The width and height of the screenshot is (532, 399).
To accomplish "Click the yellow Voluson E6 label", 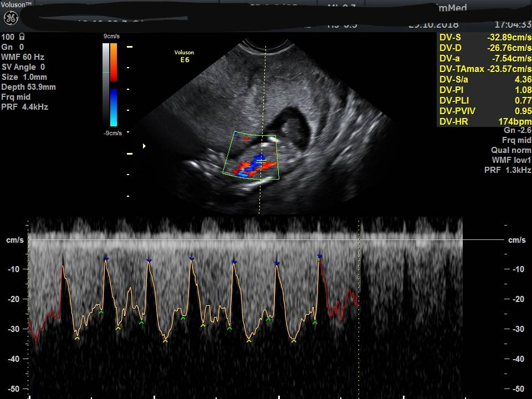I will pos(184,57).
